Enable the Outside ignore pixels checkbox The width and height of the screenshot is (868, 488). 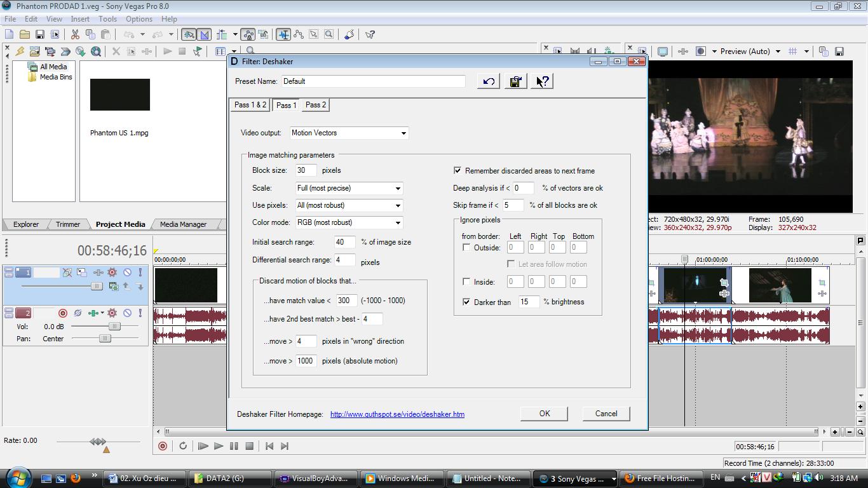click(466, 248)
